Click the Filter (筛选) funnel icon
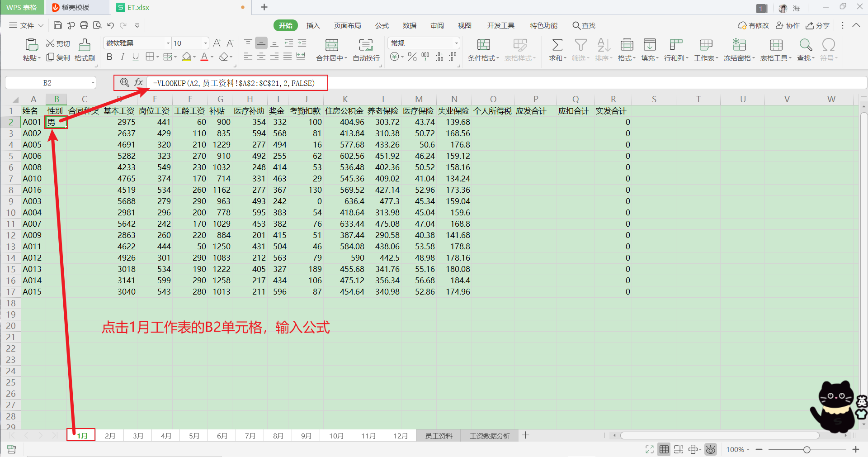The height and width of the screenshot is (457, 868). 580,45
